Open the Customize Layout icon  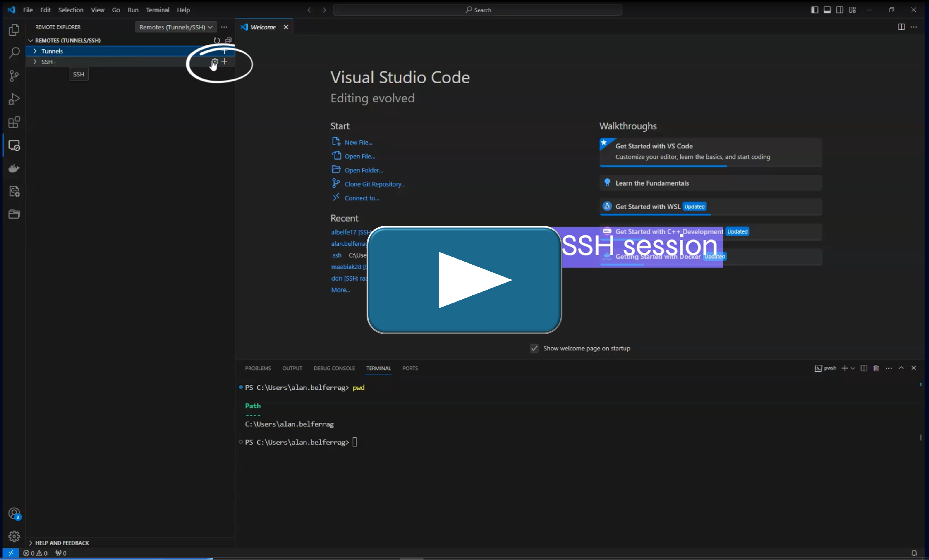pyautogui.click(x=852, y=10)
